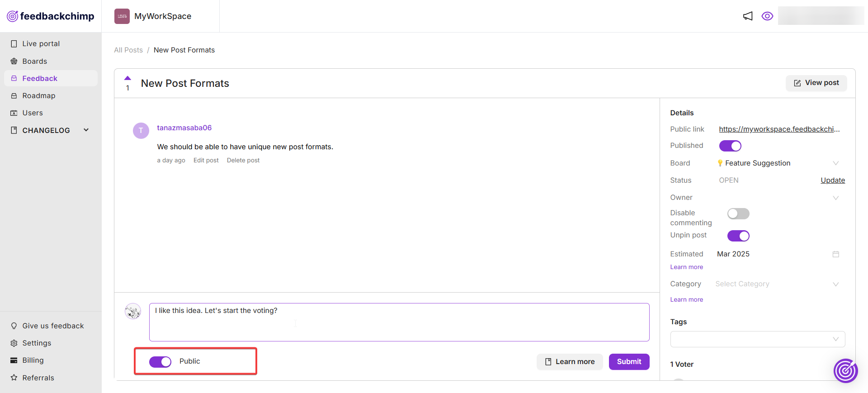
Task: Open the feedbackchimp widget launcher
Action: pyautogui.click(x=846, y=371)
